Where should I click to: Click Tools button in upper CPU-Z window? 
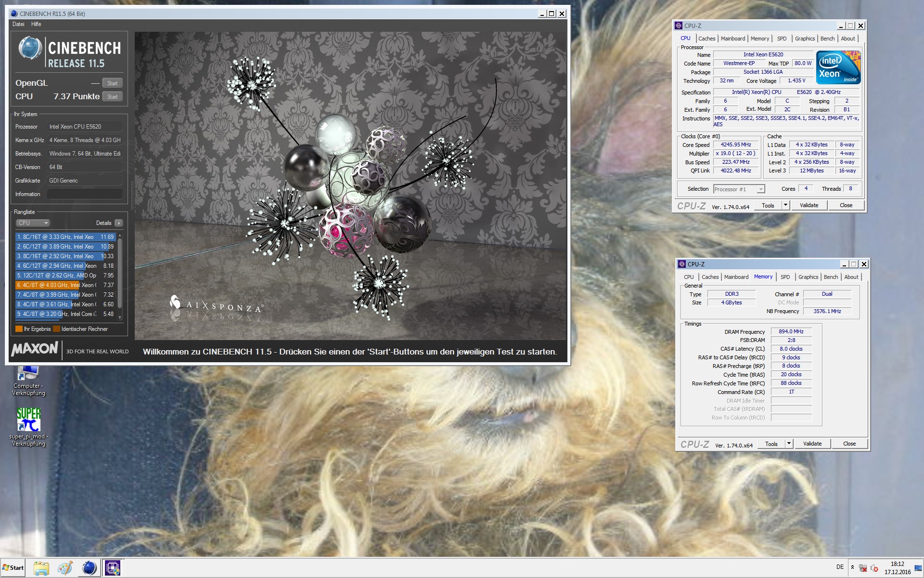pos(768,205)
